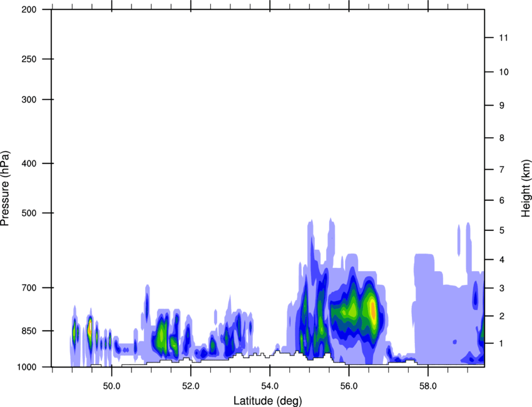Viewport: 532px width, 407px height.
Task: Click the 'Latitude (deg)' axis title
Action: (268, 401)
